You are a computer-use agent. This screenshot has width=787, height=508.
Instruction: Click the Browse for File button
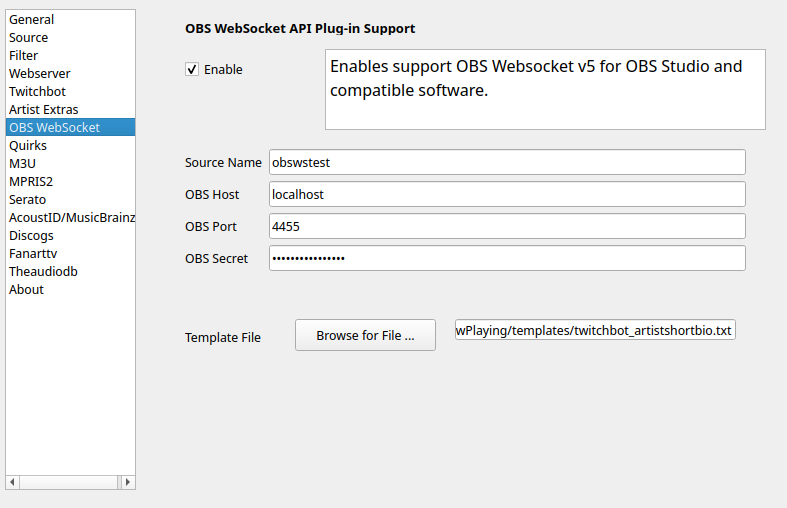click(365, 336)
